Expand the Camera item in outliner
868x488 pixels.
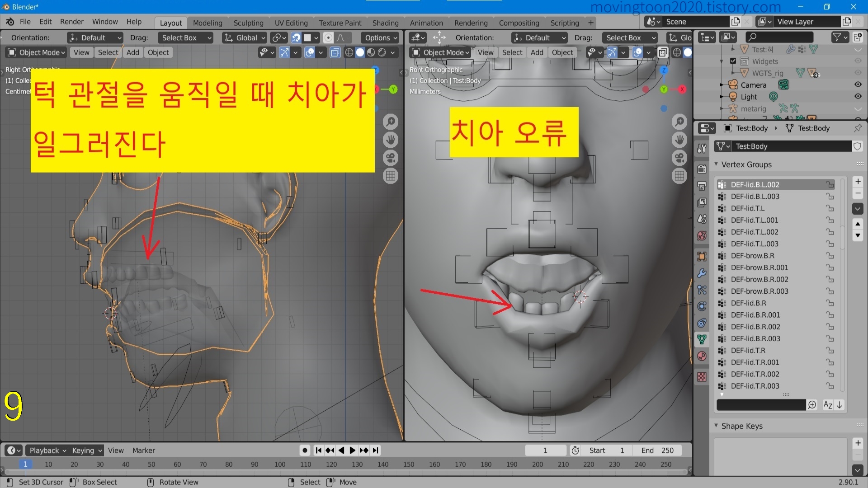click(722, 85)
